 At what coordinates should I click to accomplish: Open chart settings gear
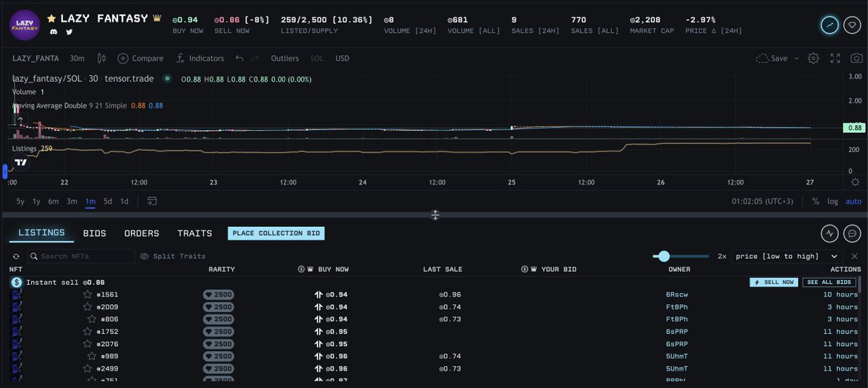pyautogui.click(x=814, y=59)
